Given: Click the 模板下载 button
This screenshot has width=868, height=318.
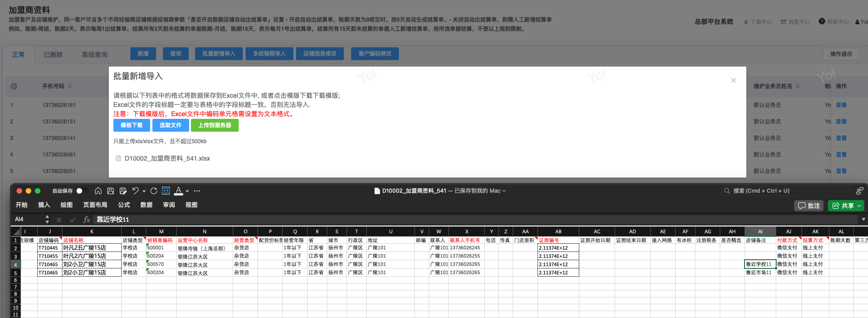Looking at the screenshot, I should coord(132,125).
